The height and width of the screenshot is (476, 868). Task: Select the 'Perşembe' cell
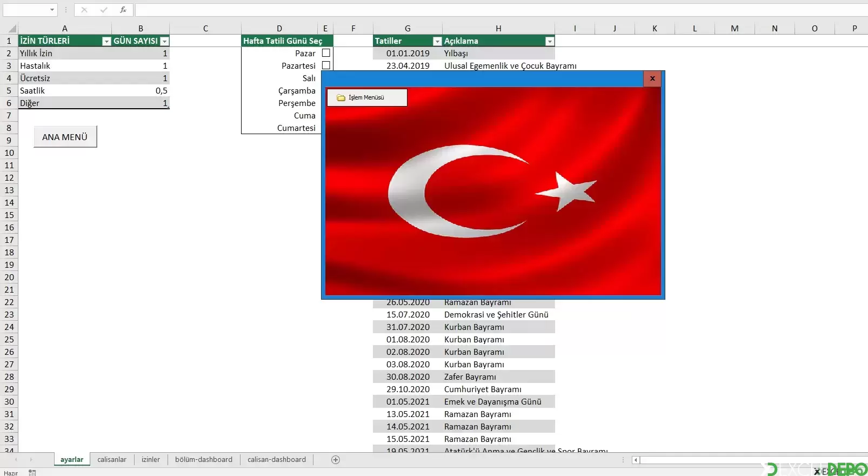click(279, 103)
